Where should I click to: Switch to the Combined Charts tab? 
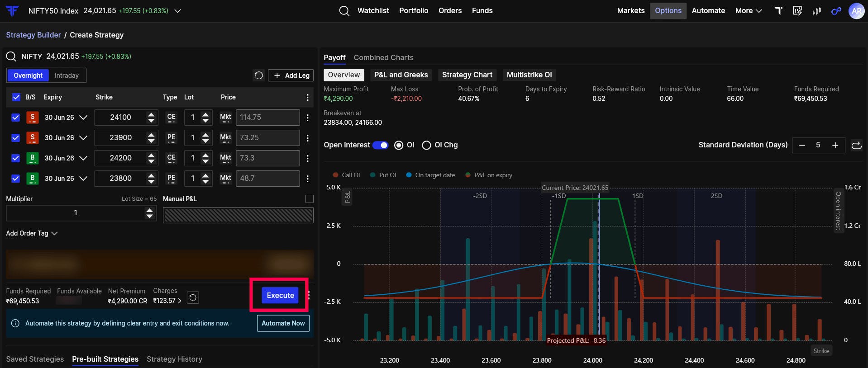pos(383,58)
